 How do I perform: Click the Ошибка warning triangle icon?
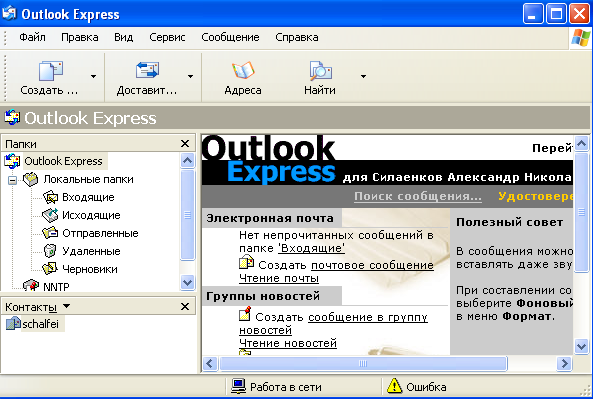point(394,386)
